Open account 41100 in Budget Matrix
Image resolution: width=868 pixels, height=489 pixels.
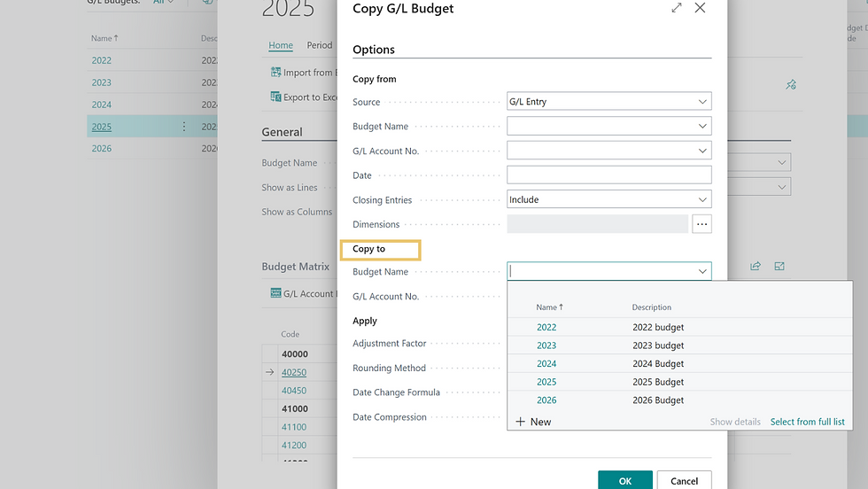(x=294, y=427)
